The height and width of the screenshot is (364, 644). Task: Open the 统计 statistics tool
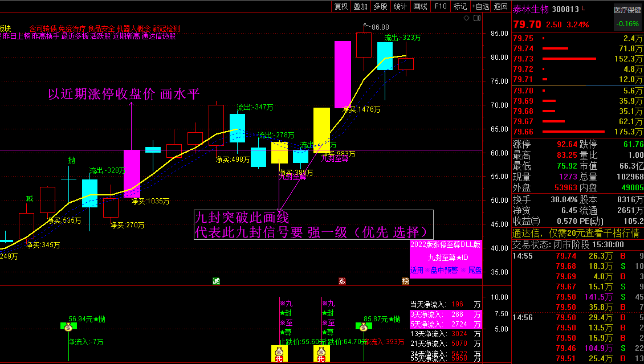(x=400, y=6)
